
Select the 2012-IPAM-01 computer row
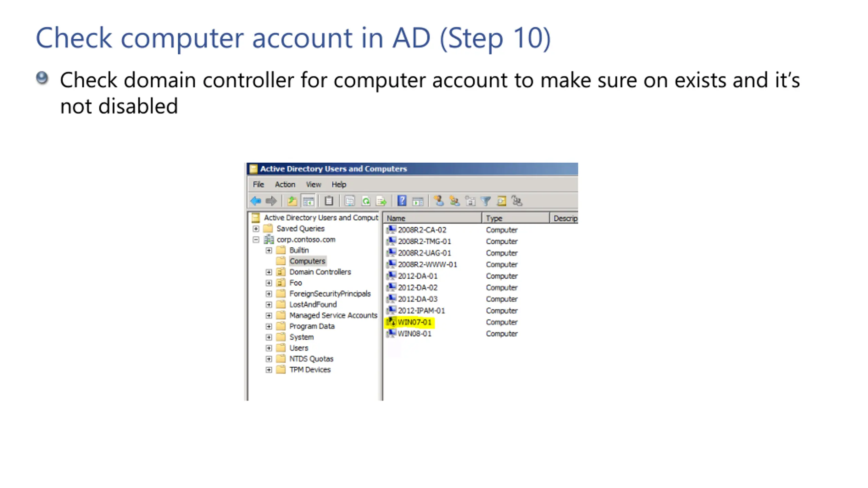click(x=452, y=310)
